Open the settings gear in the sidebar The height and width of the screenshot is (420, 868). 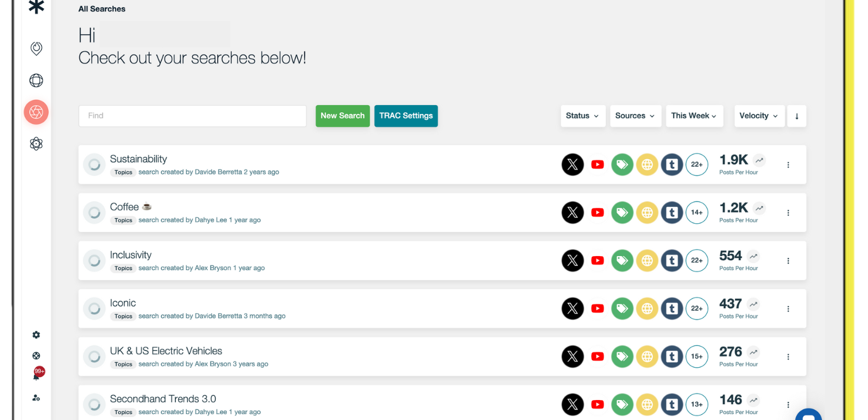click(x=36, y=335)
